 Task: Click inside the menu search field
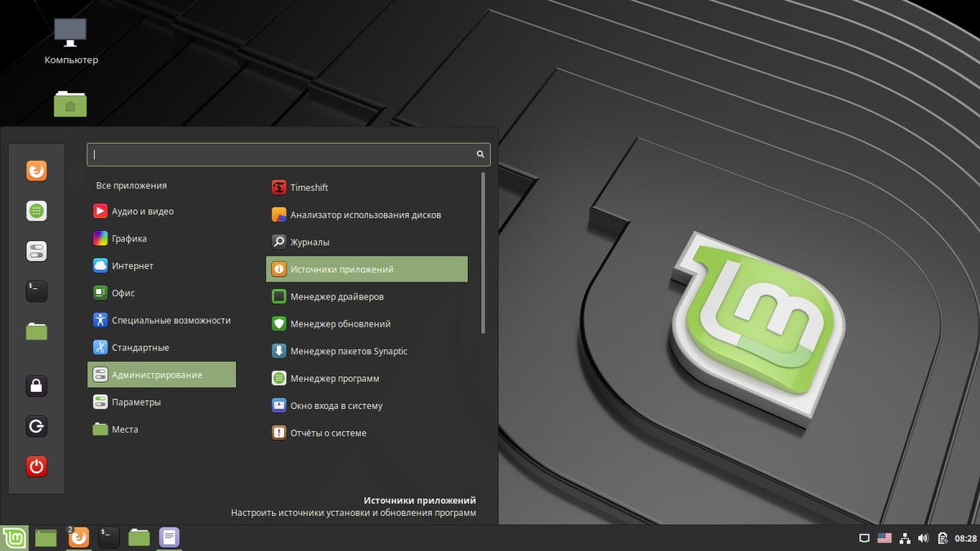pyautogui.click(x=288, y=154)
